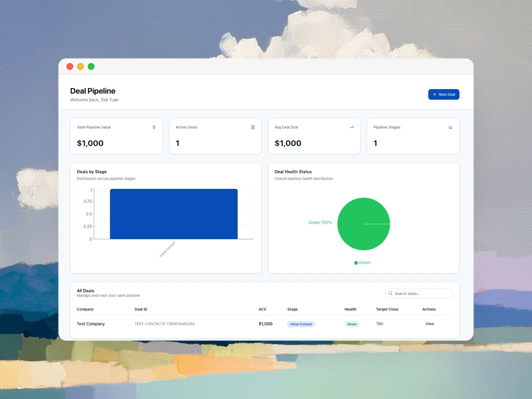Image resolution: width=532 pixels, height=399 pixels.
Task: Select the Test Company row name
Action: point(91,324)
